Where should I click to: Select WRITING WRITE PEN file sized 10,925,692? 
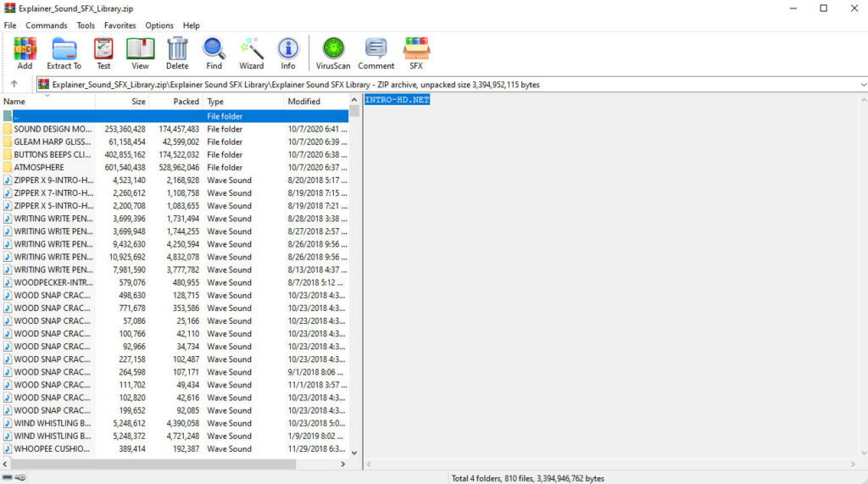coord(175,257)
